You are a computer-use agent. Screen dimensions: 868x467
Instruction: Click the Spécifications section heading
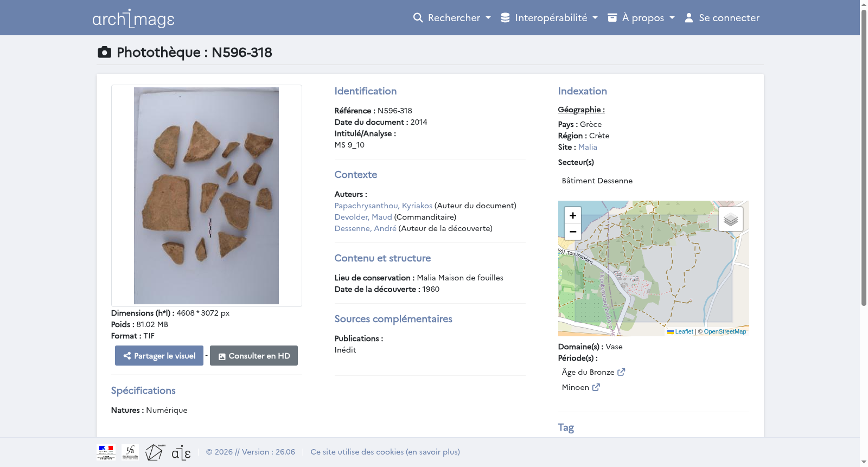143,391
